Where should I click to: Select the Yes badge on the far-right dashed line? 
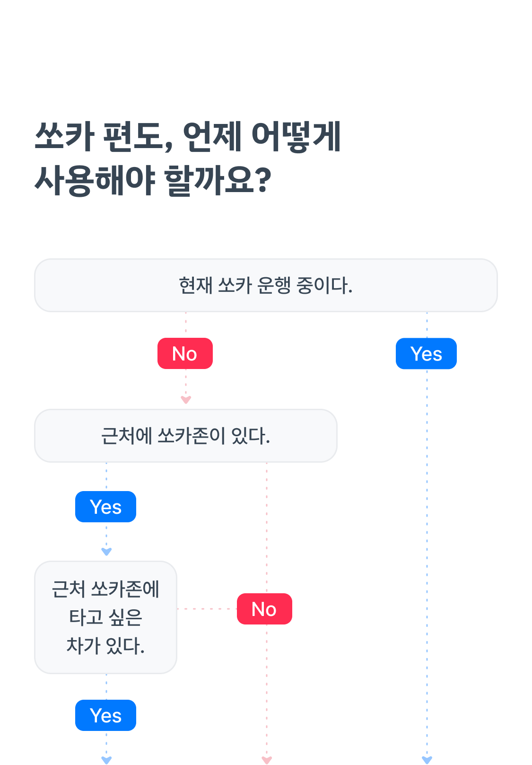(426, 353)
